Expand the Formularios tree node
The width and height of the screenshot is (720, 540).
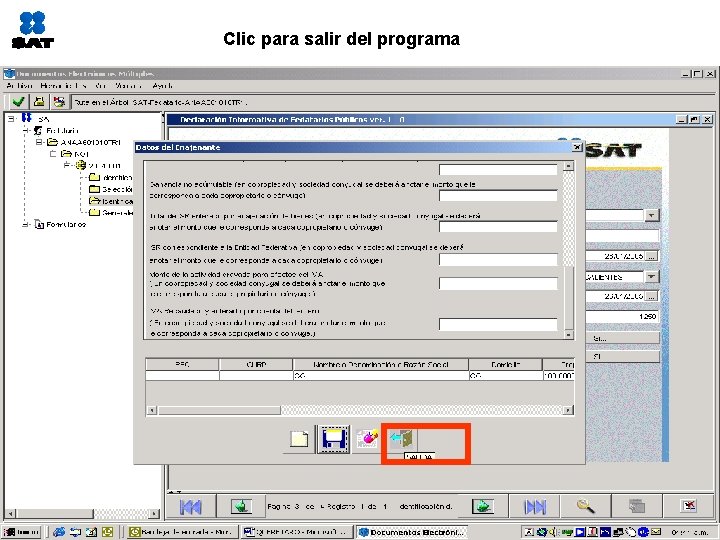pos(26,225)
